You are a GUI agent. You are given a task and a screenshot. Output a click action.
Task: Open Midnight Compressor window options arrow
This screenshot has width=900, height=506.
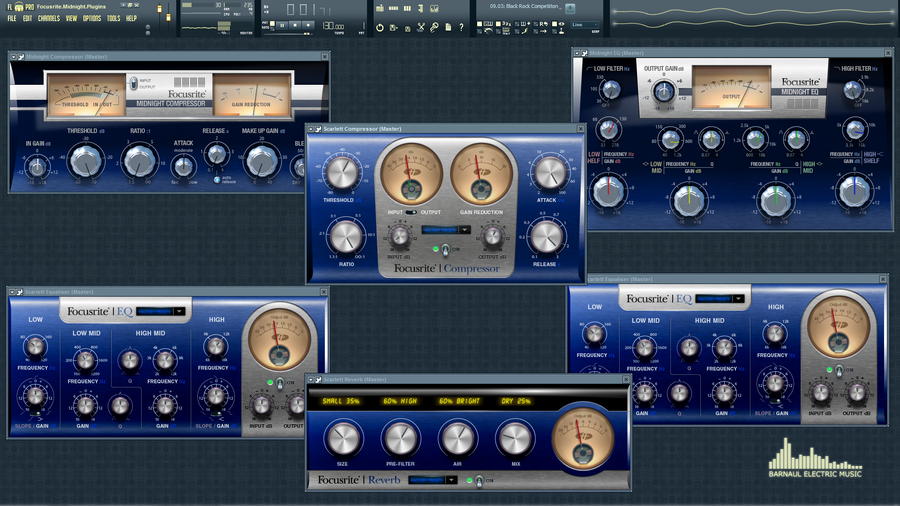(14, 57)
